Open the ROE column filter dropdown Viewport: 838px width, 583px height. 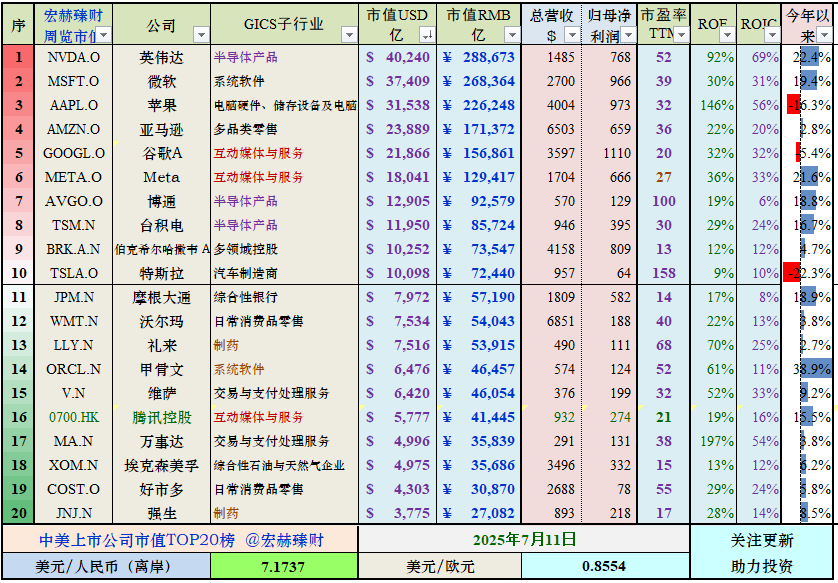727,35
